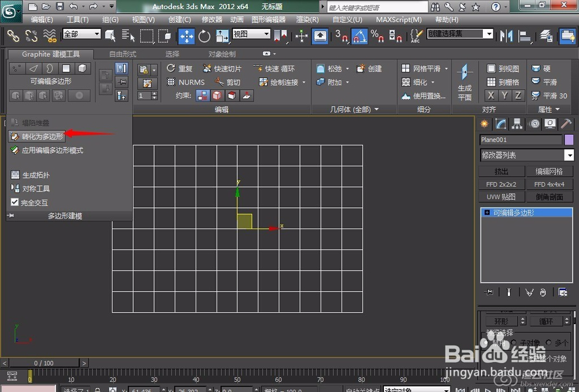Click the Select and Manipulate icon

(x=302, y=36)
